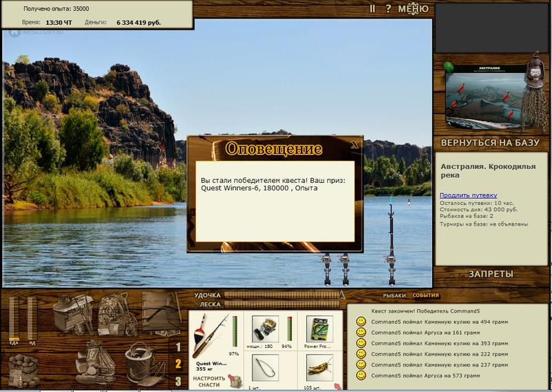552x392 pixels.
Task: Click the Power Pro line item slot
Action: click(x=319, y=329)
